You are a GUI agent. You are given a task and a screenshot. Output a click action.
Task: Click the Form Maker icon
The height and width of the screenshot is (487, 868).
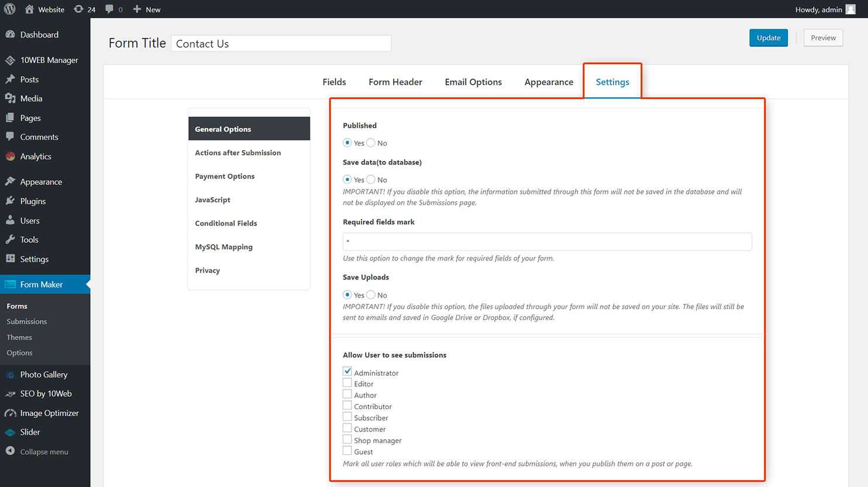point(10,284)
